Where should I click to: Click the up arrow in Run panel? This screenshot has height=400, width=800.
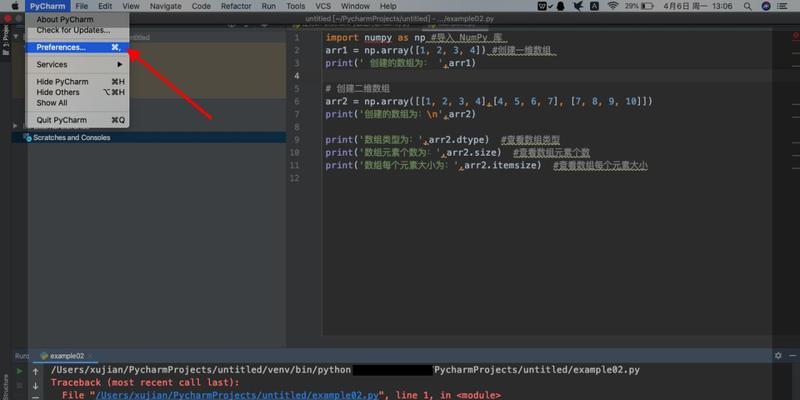click(36, 371)
